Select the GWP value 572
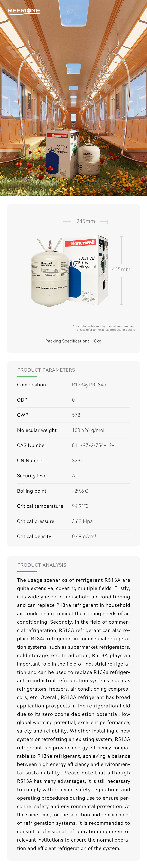This screenshot has height=868, width=147. (76, 415)
